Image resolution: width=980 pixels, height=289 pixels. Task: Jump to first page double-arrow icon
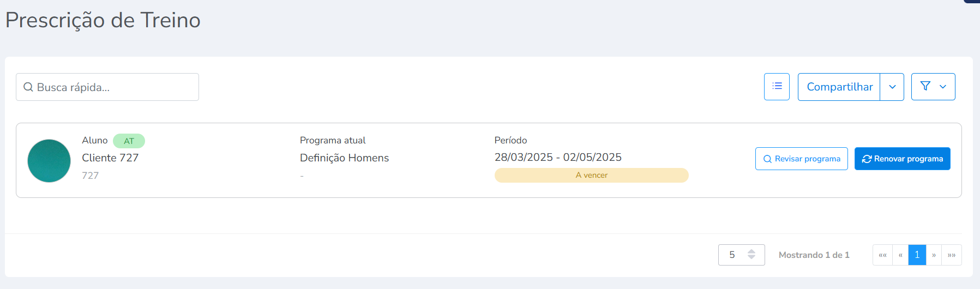click(882, 255)
